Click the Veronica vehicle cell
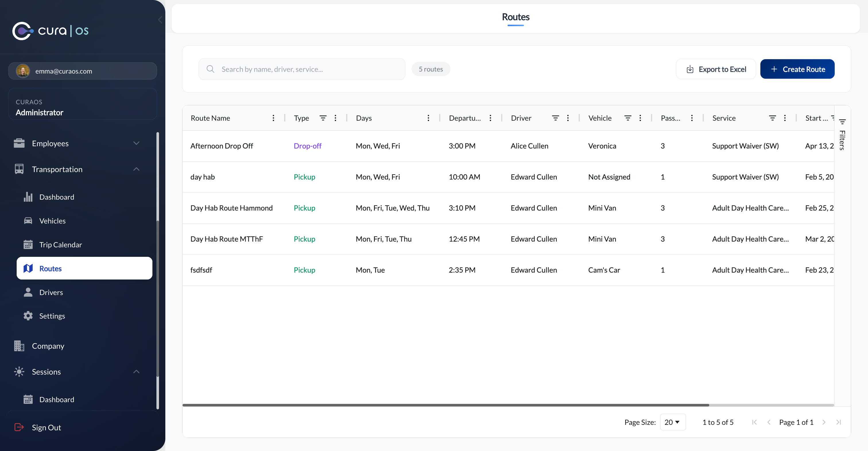This screenshot has width=868, height=451. pos(602,146)
